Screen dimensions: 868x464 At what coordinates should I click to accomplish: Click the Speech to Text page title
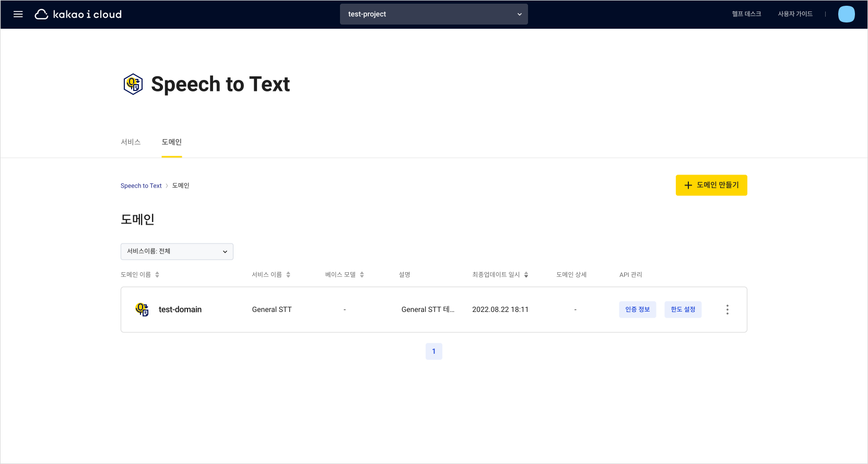220,84
